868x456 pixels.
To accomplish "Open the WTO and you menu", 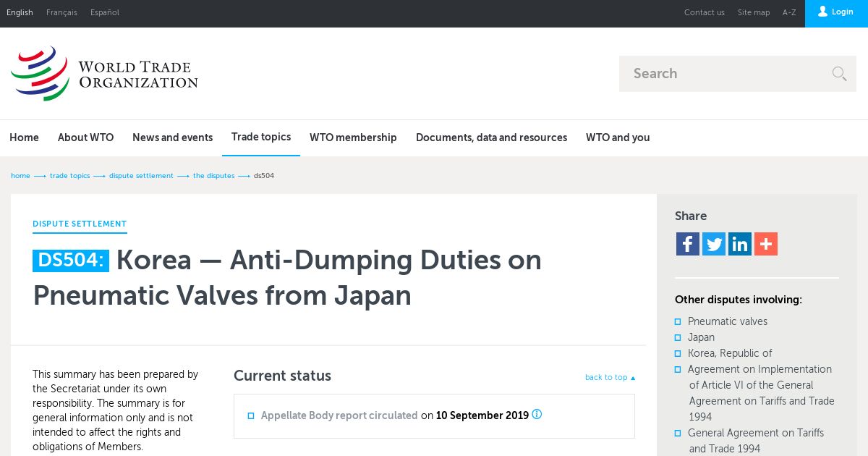I will pyautogui.click(x=618, y=138).
